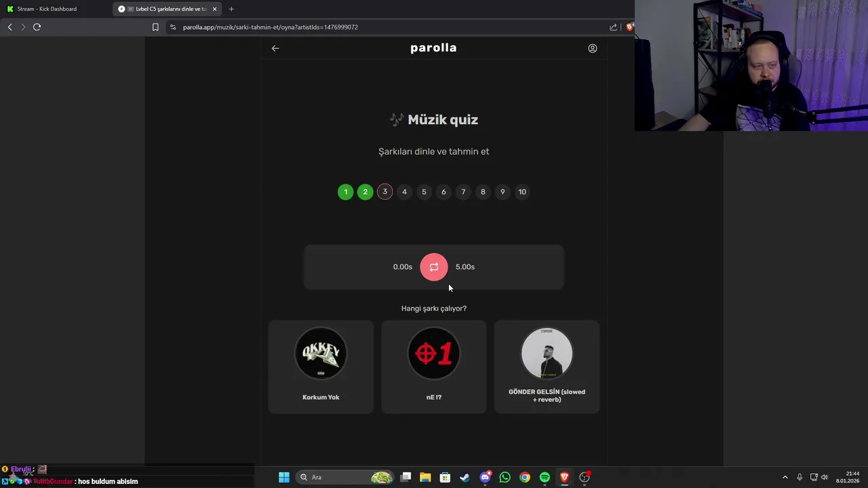Choose GÖNDER GELSİN (slowed + reverb) card
Viewport: 868px width, 488px height.
[547, 367]
